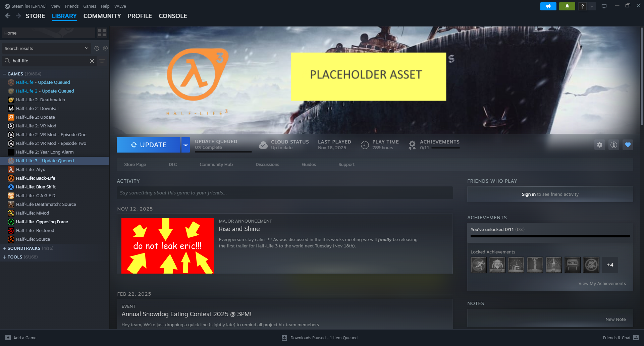The width and height of the screenshot is (644, 346).
Task: Click the achievements unlocked progress bar
Action: [550, 236]
